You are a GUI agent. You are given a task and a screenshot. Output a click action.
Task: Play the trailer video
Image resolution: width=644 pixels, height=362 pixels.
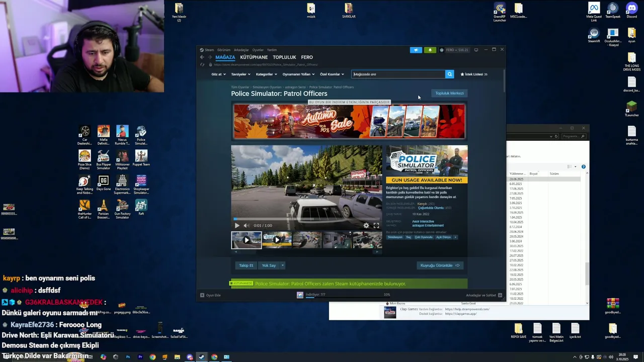point(237,225)
